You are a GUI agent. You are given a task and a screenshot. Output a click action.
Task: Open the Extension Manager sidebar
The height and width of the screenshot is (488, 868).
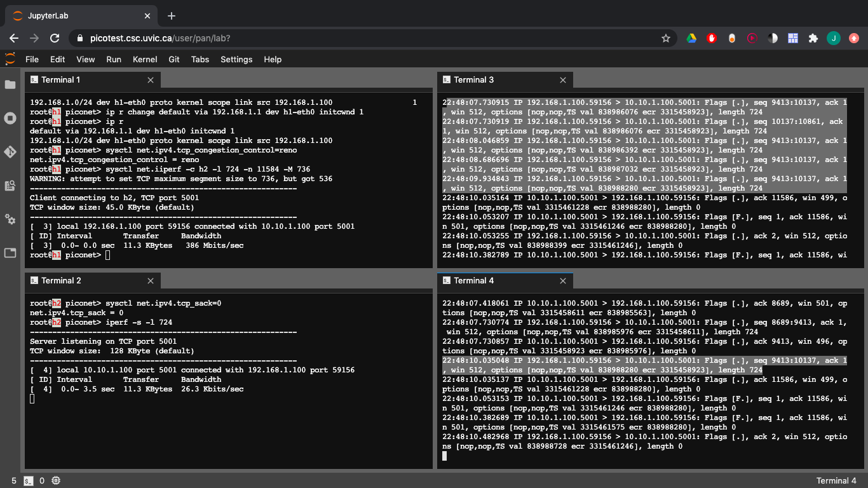(x=10, y=219)
